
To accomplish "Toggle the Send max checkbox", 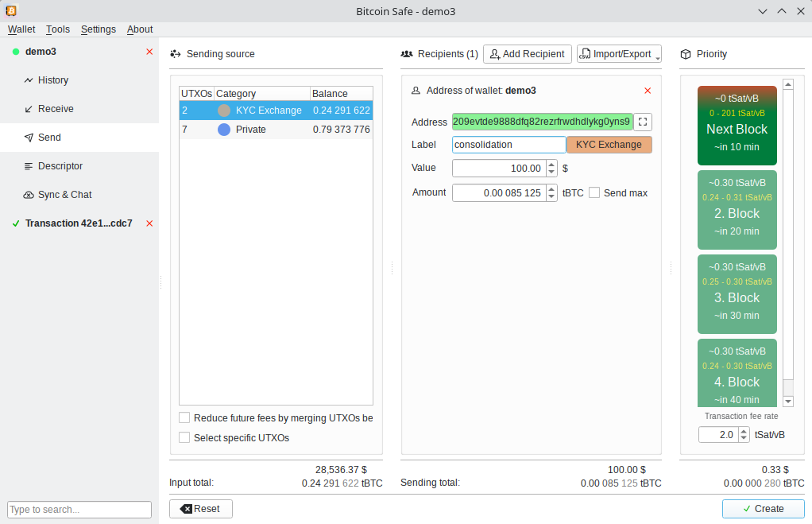I will coord(594,192).
